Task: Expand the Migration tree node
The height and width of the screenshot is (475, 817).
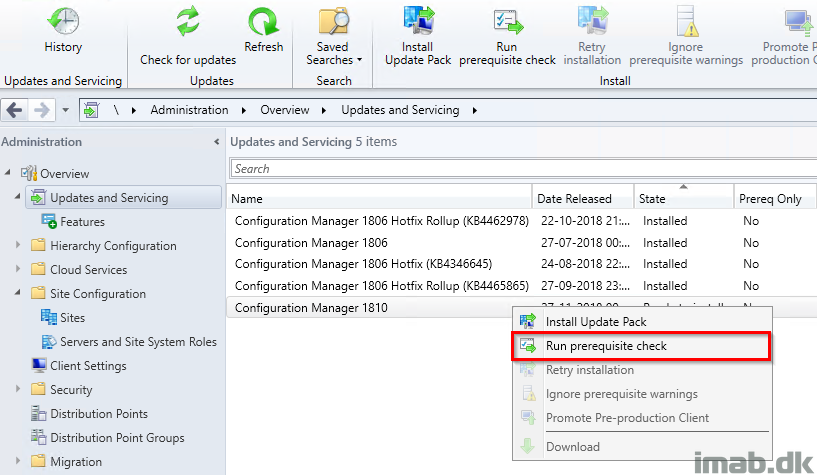Action: click(18, 460)
